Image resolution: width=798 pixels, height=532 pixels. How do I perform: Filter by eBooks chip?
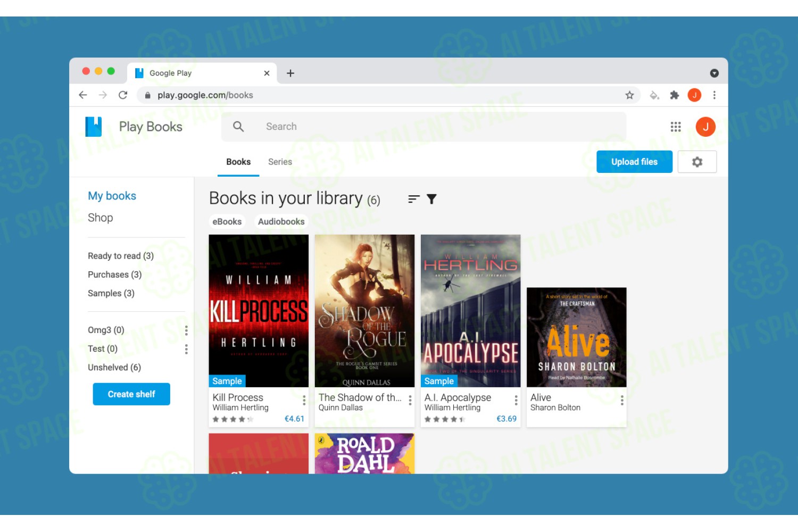227,222
